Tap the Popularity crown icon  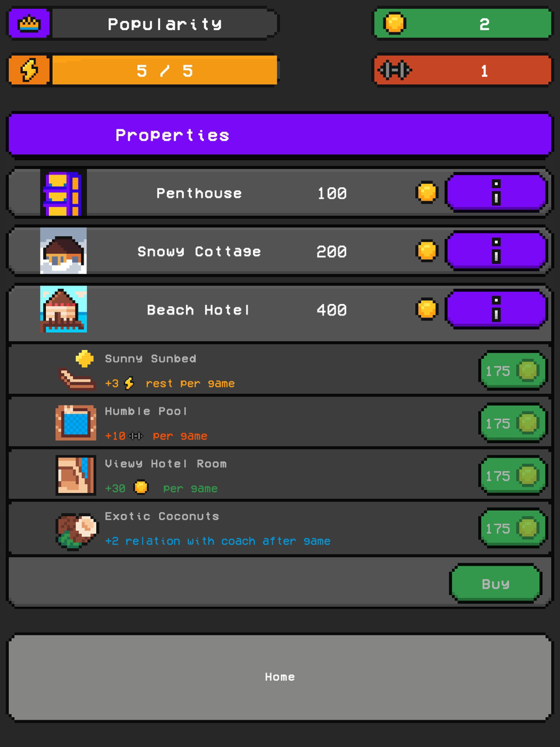click(x=29, y=24)
